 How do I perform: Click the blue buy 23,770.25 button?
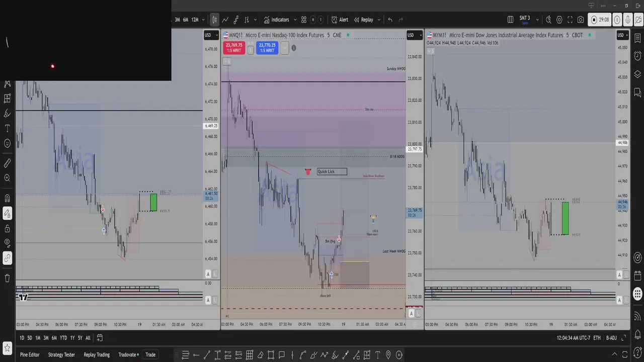[x=267, y=48]
